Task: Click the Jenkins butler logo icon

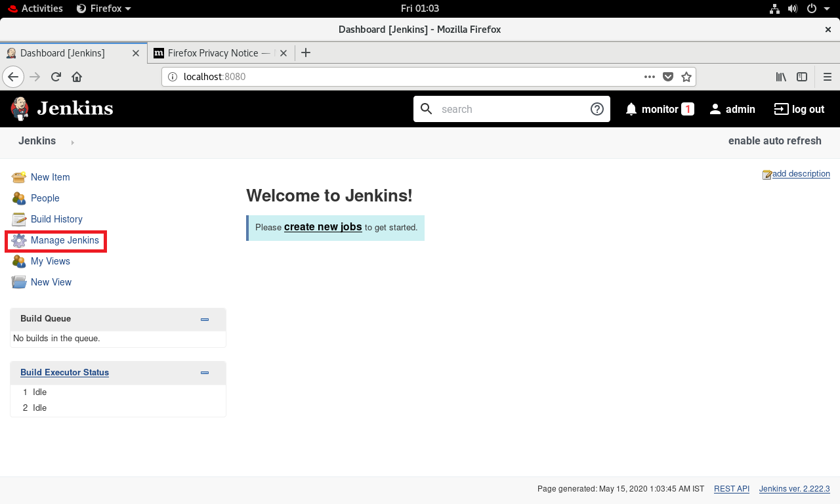Action: point(20,109)
